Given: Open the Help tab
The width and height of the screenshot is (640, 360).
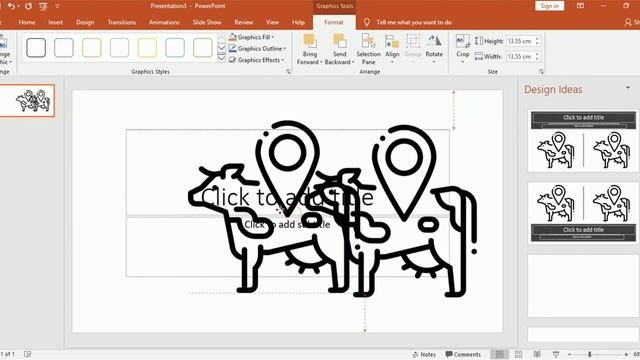Looking at the screenshot, I should point(298,22).
